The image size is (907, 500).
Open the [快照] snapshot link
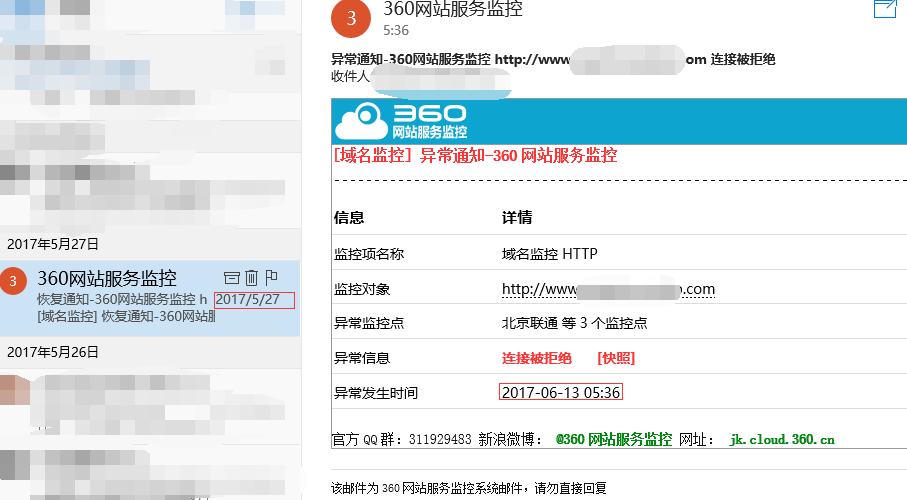click(x=616, y=358)
